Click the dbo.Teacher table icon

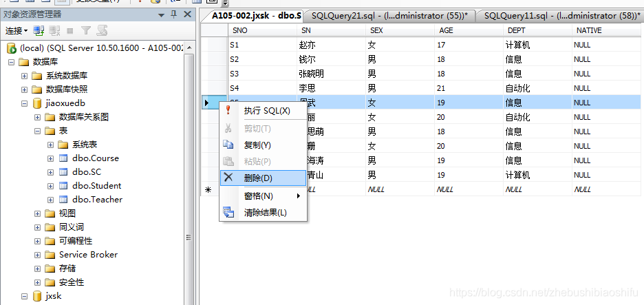point(63,200)
